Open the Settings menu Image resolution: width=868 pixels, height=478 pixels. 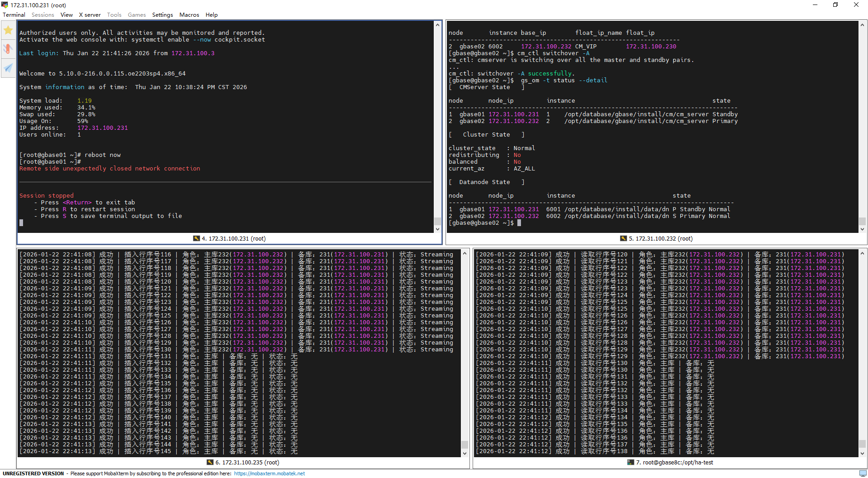click(162, 15)
